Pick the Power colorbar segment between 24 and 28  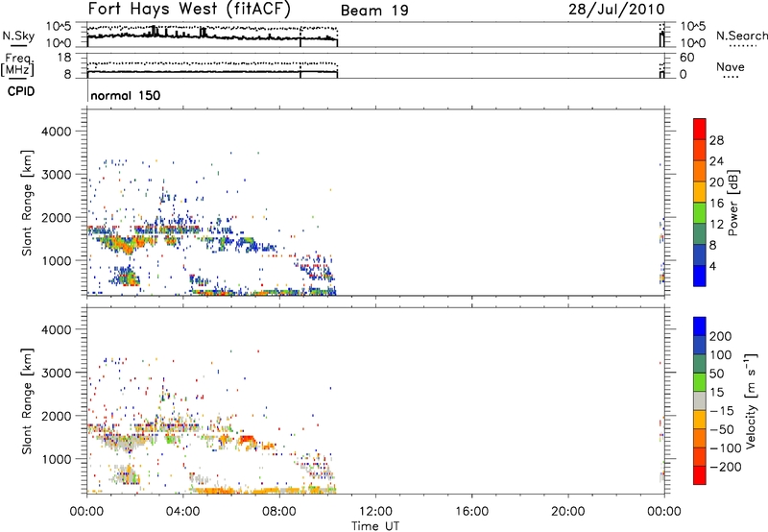point(700,150)
